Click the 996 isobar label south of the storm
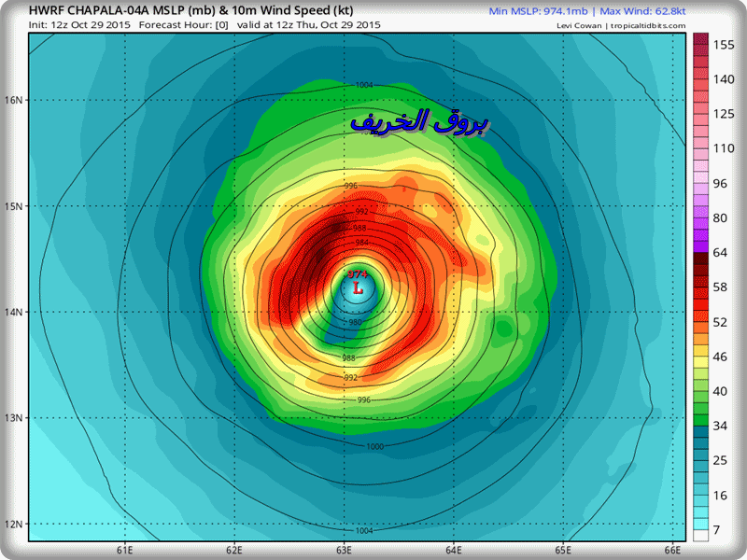This screenshot has height=560, width=747. (x=364, y=400)
